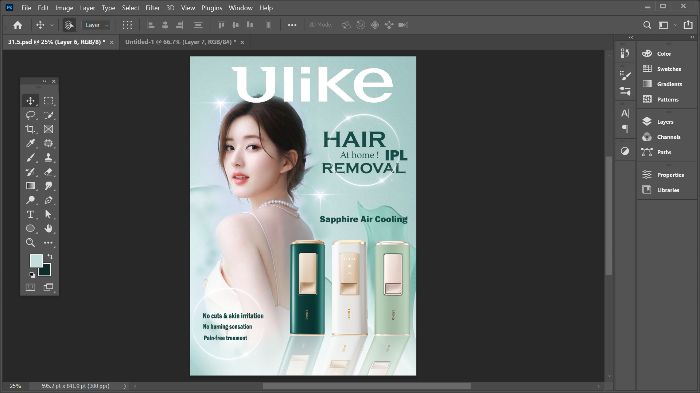Open the Libraries panel
The image size is (700, 393).
(x=668, y=190)
